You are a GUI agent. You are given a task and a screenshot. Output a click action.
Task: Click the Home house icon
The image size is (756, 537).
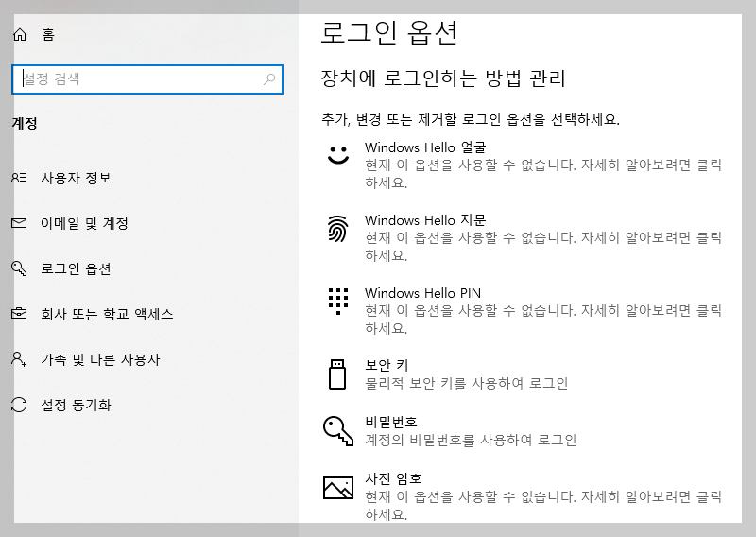point(20,34)
